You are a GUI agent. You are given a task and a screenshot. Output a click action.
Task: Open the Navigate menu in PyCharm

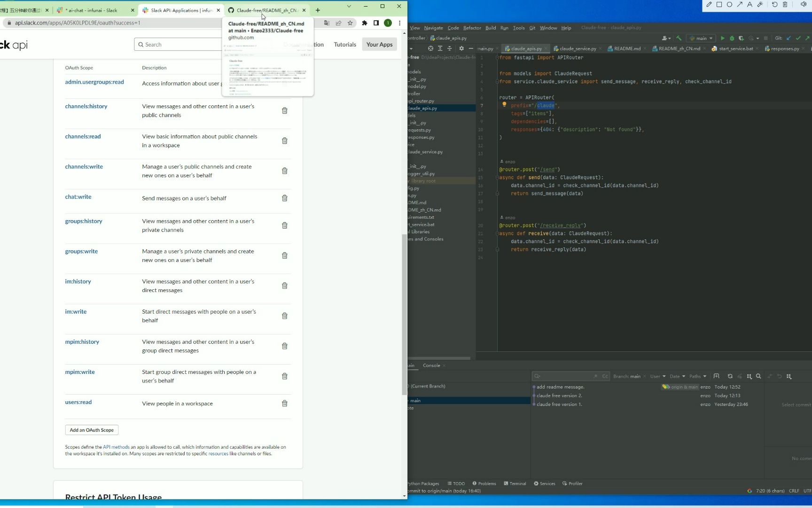(433, 28)
